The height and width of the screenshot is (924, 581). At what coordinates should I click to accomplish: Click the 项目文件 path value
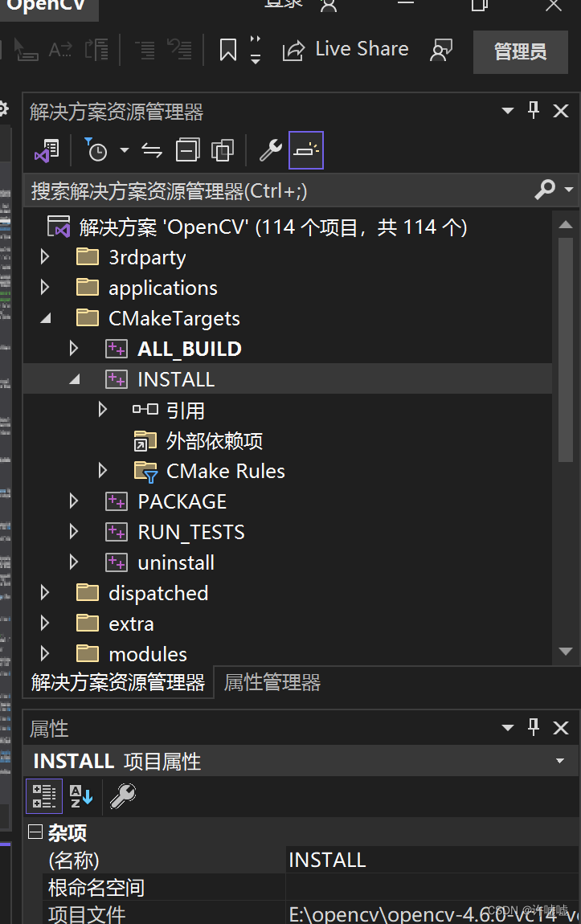[x=432, y=913]
